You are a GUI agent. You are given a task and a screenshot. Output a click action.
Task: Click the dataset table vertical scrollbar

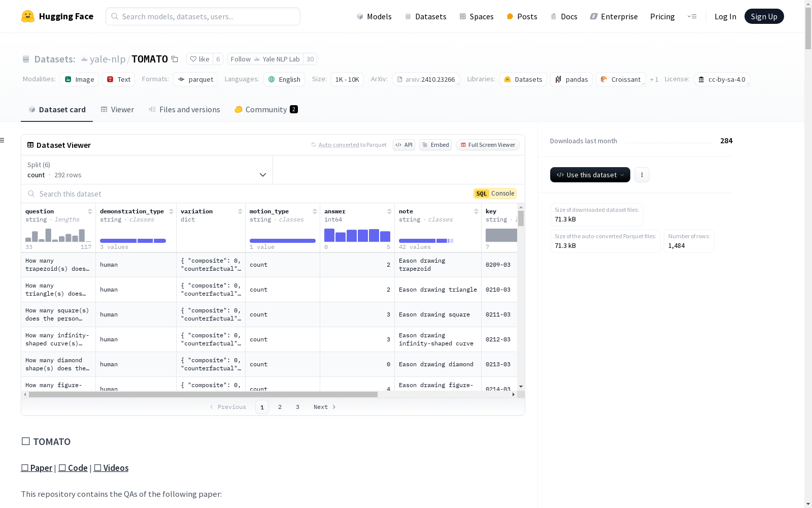point(521,218)
